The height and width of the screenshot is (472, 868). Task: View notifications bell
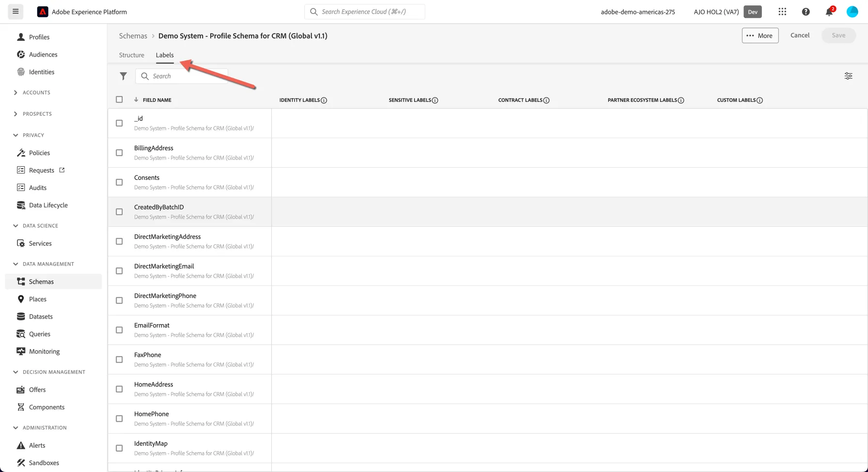pyautogui.click(x=829, y=12)
